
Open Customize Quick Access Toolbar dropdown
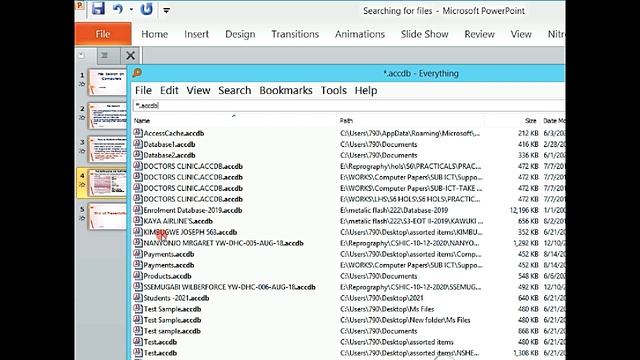click(x=166, y=11)
